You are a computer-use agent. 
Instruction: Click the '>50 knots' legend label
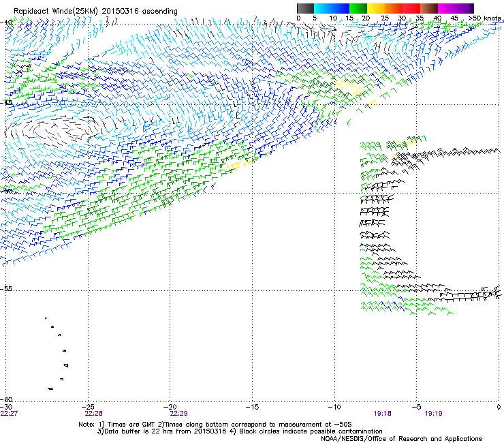484,18
